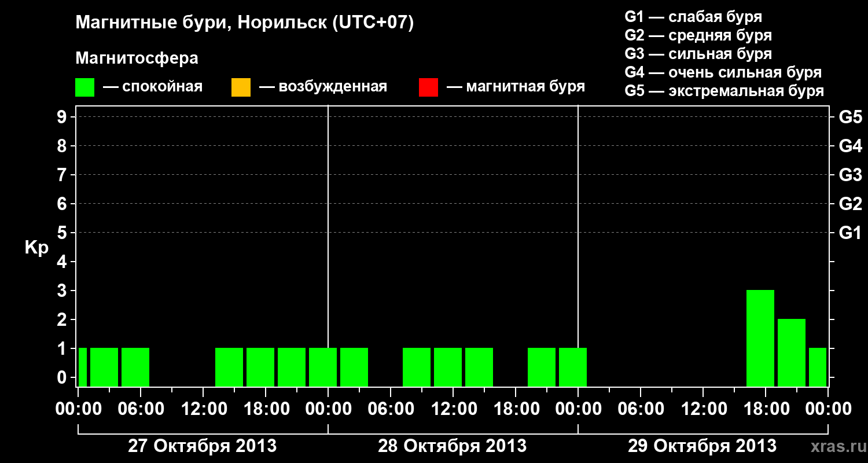Click the orange 'возбужденная' legend swatch
The image size is (868, 463).
click(x=241, y=87)
